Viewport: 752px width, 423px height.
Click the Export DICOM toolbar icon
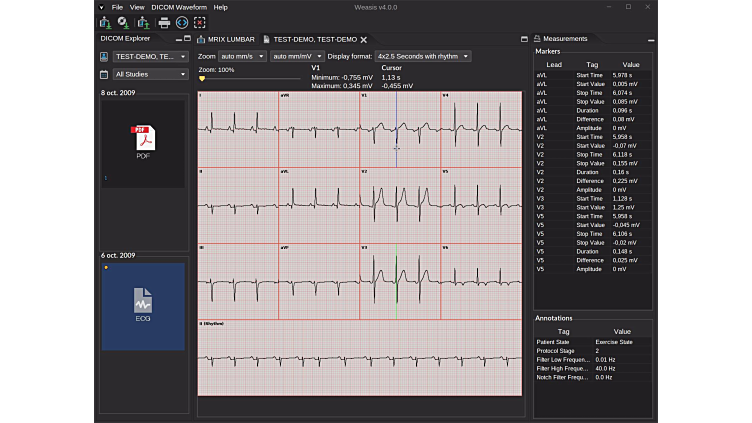click(x=144, y=22)
